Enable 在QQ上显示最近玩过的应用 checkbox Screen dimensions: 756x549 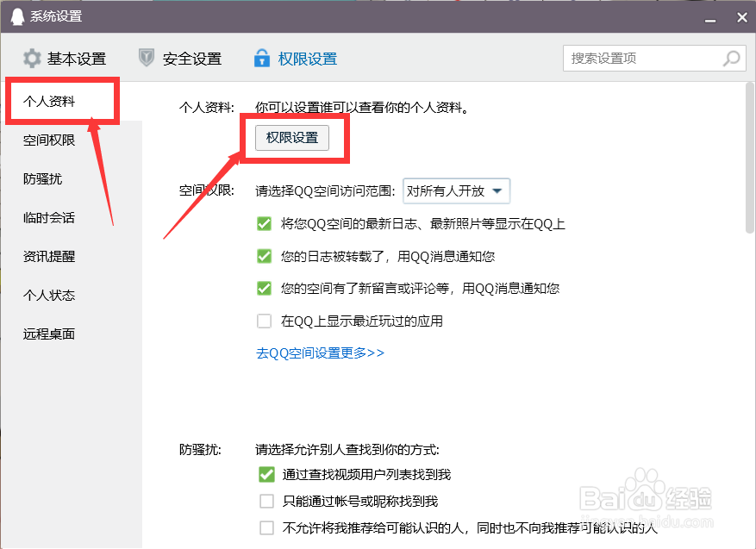click(265, 321)
